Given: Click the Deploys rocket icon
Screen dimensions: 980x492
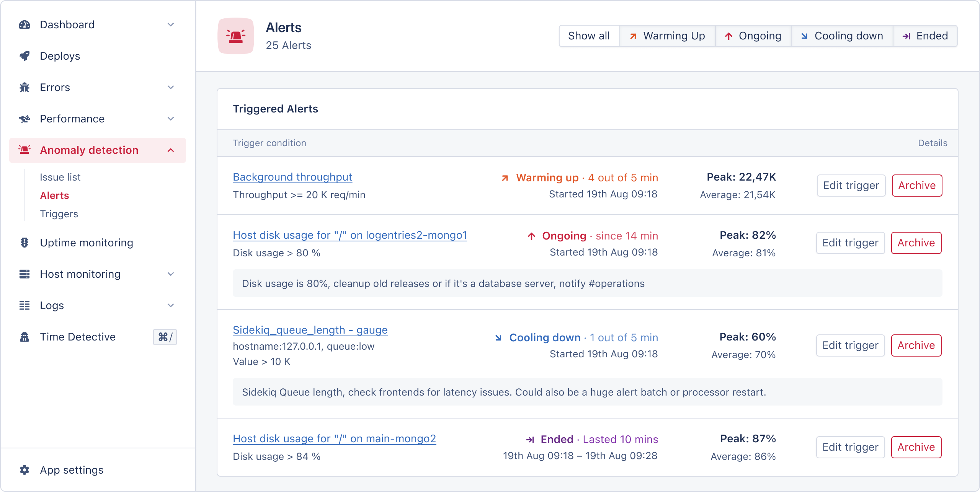Looking at the screenshot, I should click(24, 56).
